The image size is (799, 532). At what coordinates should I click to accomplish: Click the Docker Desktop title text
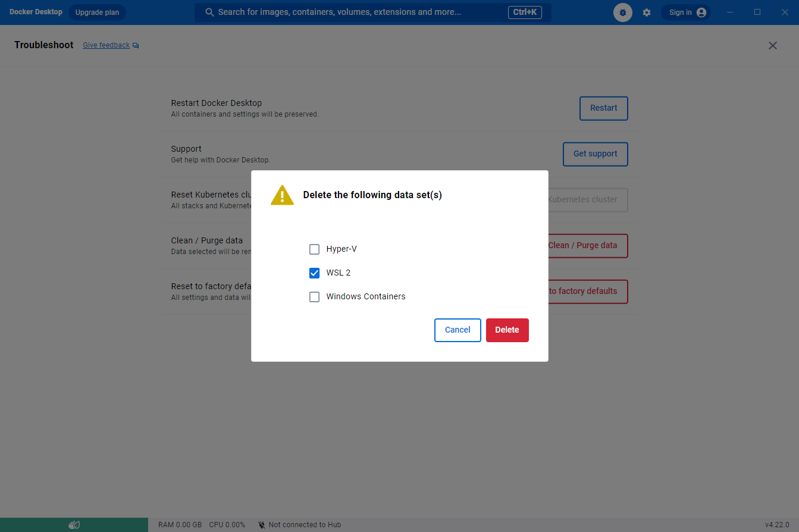pyautogui.click(x=36, y=12)
